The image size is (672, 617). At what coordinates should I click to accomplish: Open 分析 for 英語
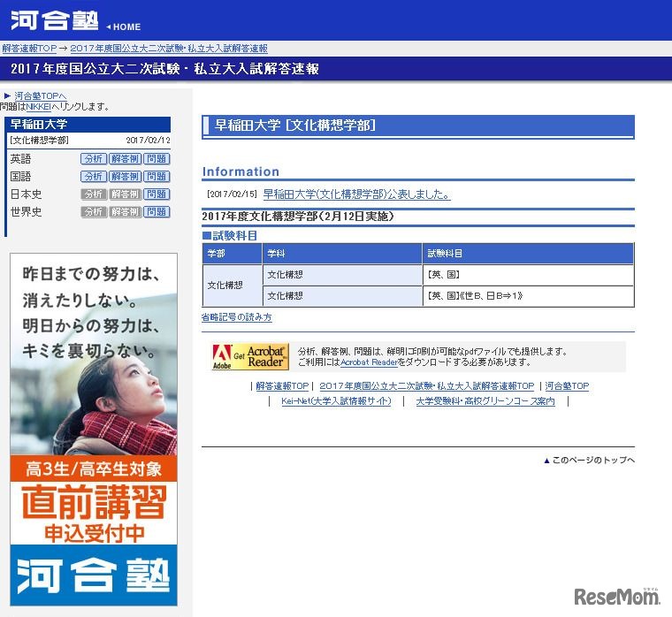(94, 159)
